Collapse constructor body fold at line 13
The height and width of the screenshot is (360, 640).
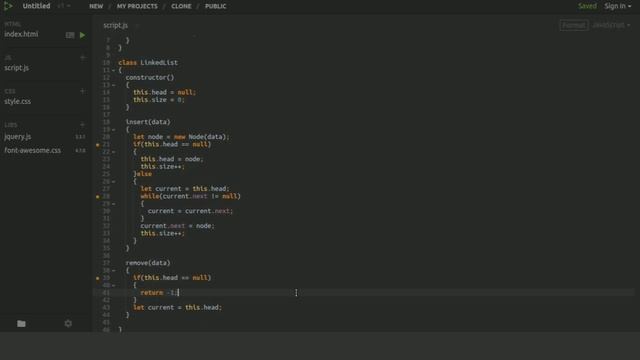click(x=113, y=85)
